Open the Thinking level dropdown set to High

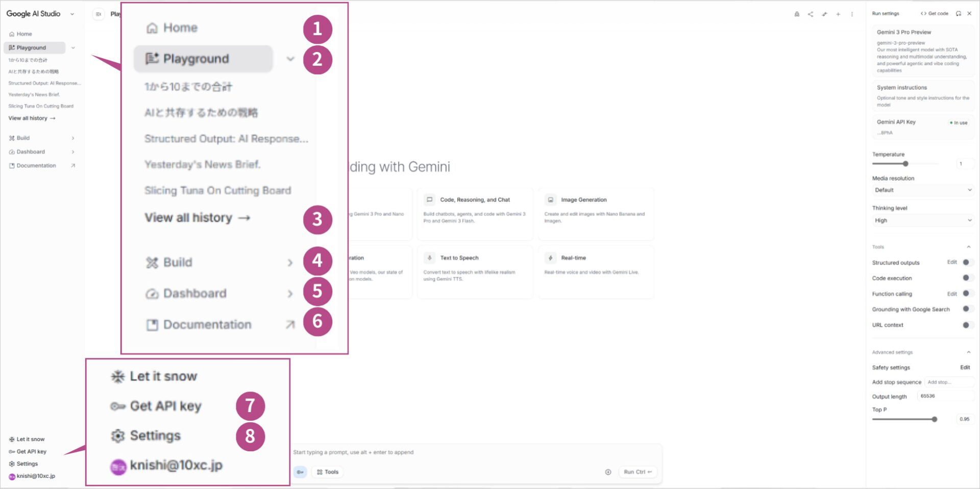point(922,220)
